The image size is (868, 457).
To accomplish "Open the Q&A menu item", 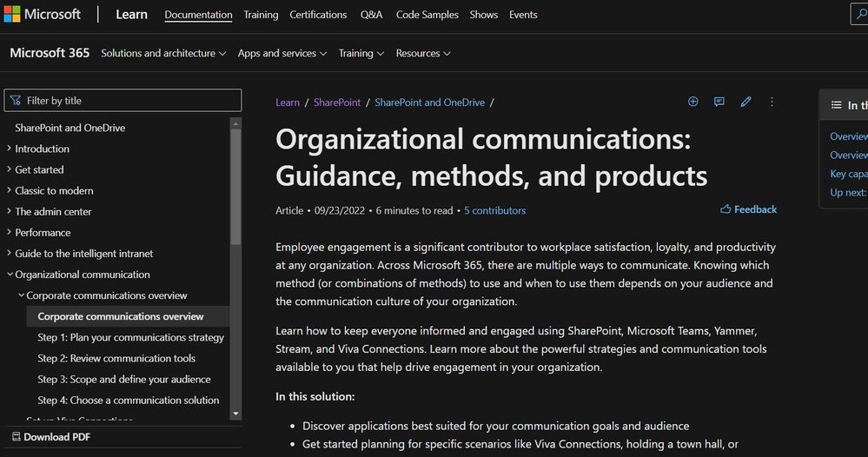I will pyautogui.click(x=372, y=15).
